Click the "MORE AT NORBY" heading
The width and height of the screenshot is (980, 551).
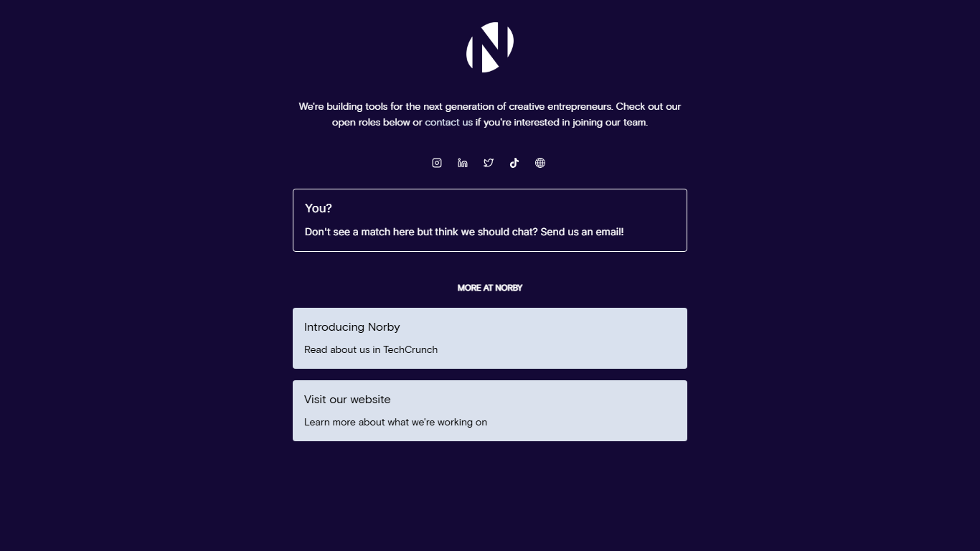[x=490, y=288]
